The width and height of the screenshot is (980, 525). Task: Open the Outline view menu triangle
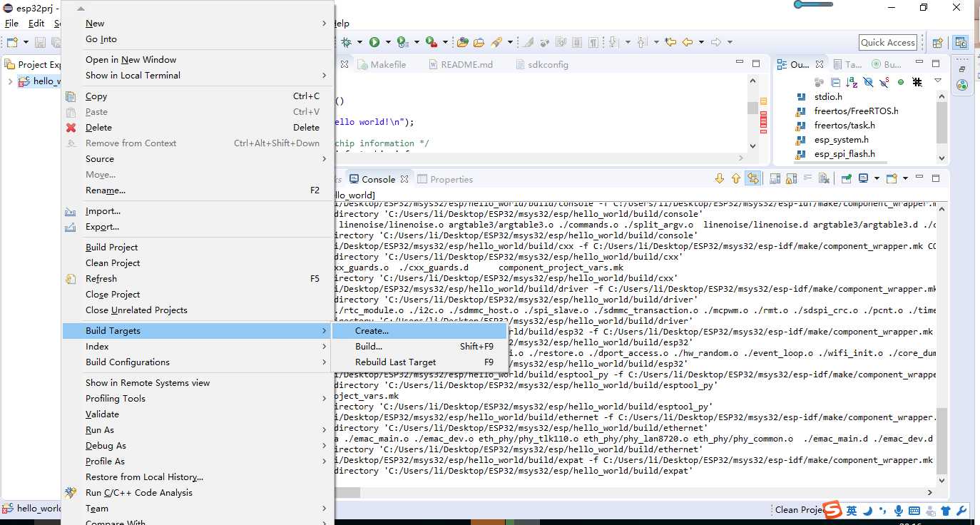[938, 81]
